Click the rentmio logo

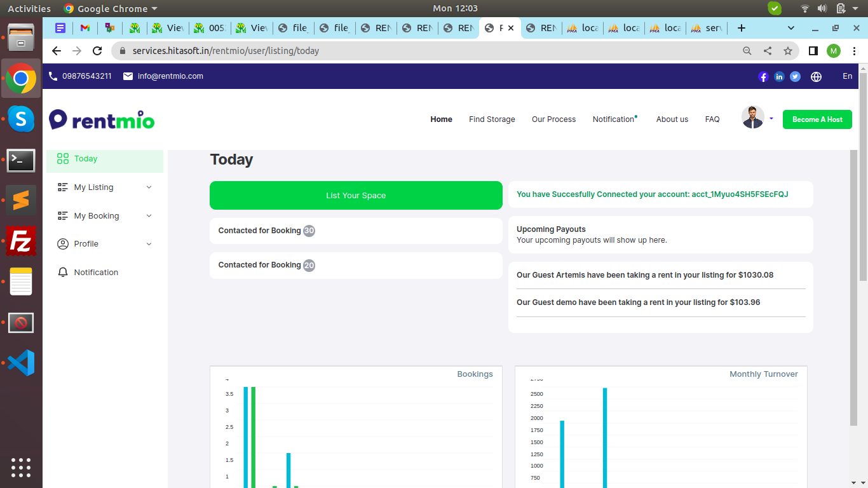pos(102,119)
